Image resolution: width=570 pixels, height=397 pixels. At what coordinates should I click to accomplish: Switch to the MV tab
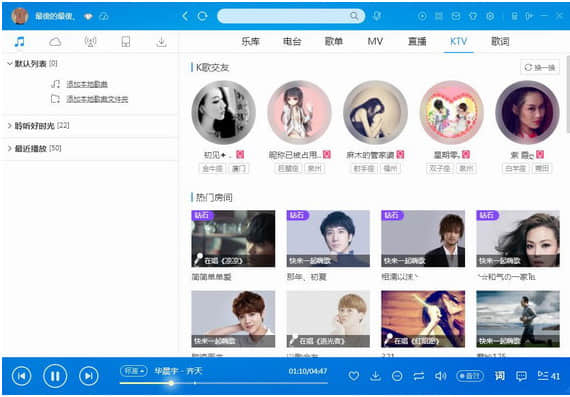point(375,41)
